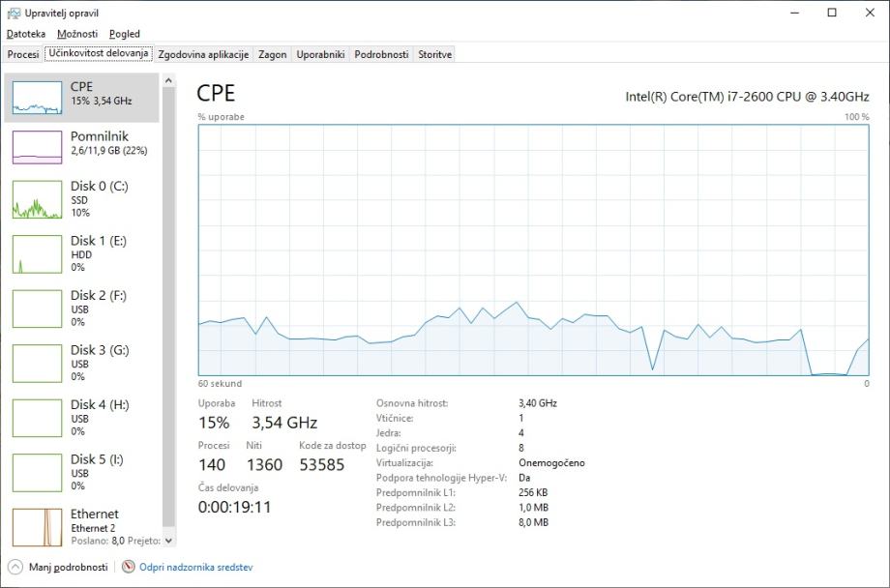This screenshot has height=588, width=890.
Task: Select Disk 5 (I:) USB entry
Action: click(37, 473)
